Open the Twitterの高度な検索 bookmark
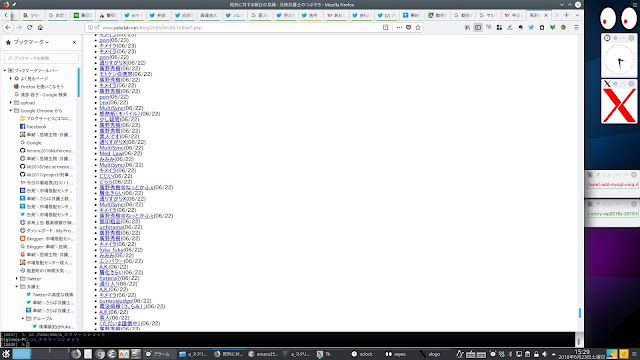640x360 pixels. tap(50, 294)
